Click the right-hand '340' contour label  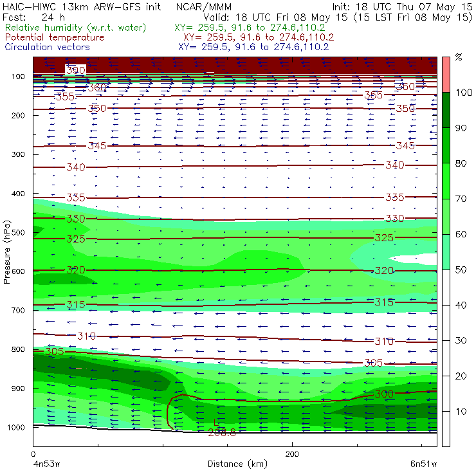[395, 165]
